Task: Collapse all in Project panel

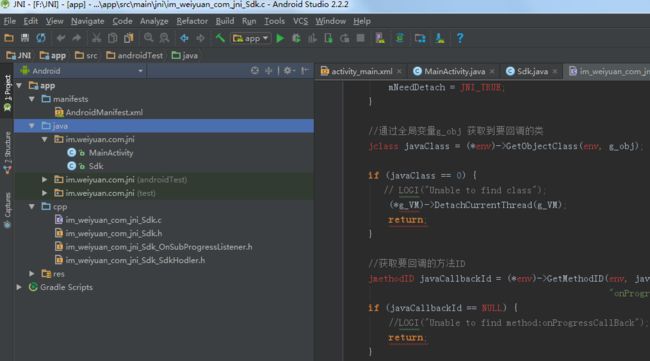Action: [269, 71]
